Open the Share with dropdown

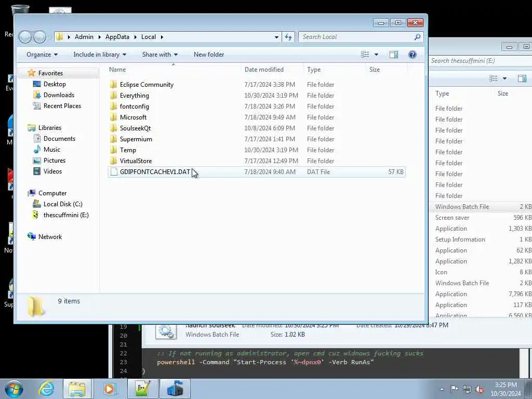(x=160, y=55)
